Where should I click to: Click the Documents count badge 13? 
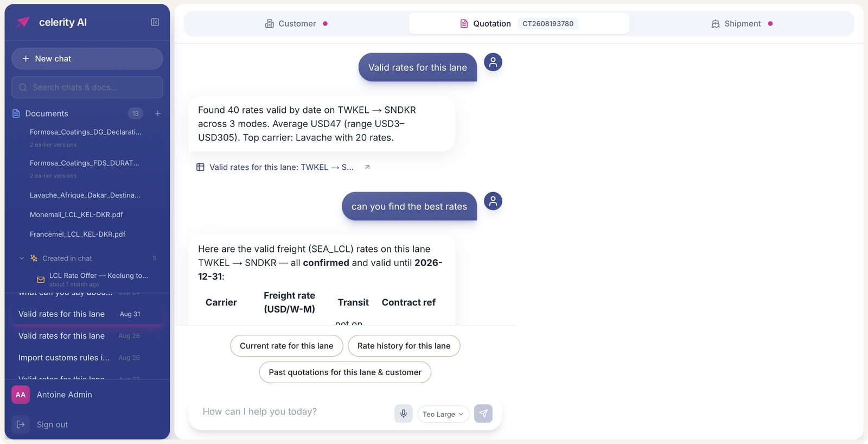pos(136,113)
